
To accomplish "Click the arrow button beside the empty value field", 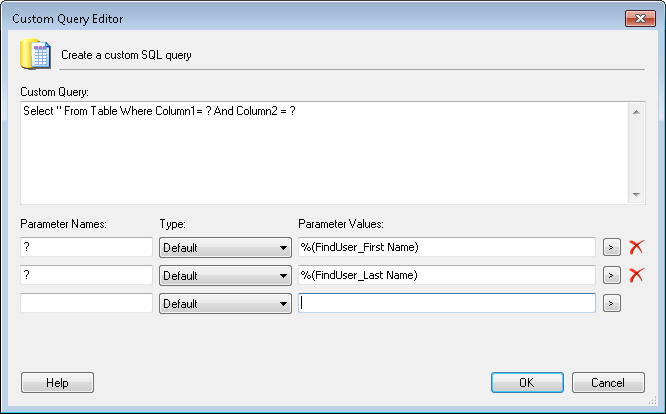I will coord(612,303).
